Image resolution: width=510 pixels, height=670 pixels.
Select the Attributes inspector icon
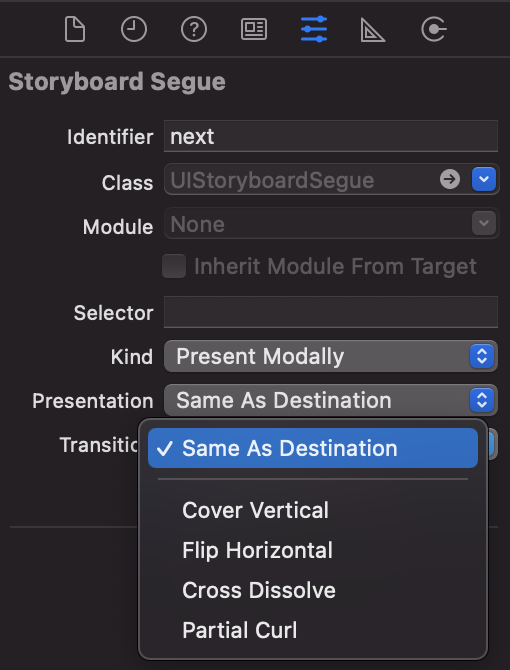[x=314, y=29]
